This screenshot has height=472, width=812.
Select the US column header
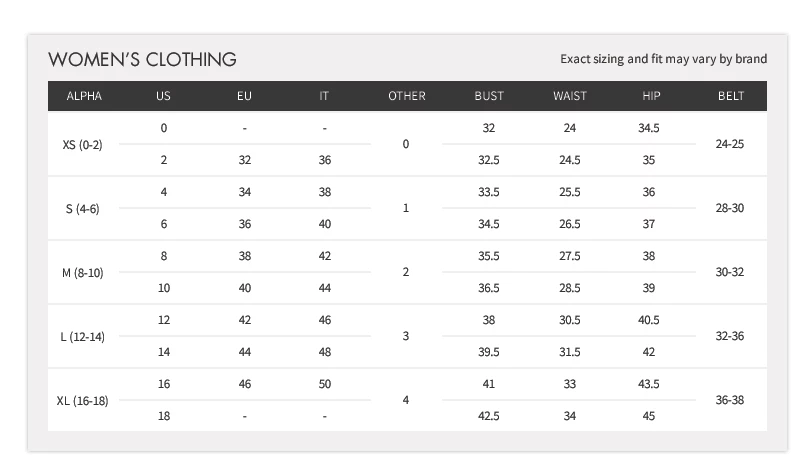coord(164,96)
